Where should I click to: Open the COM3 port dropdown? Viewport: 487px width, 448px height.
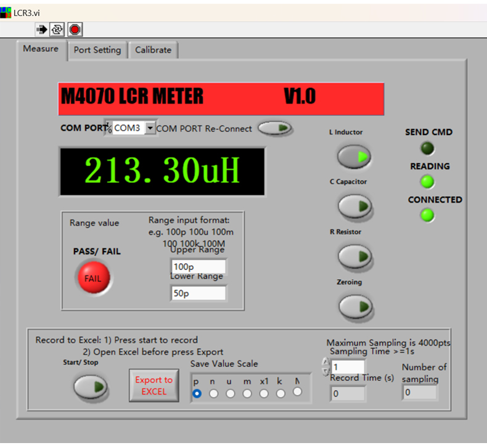click(x=150, y=128)
